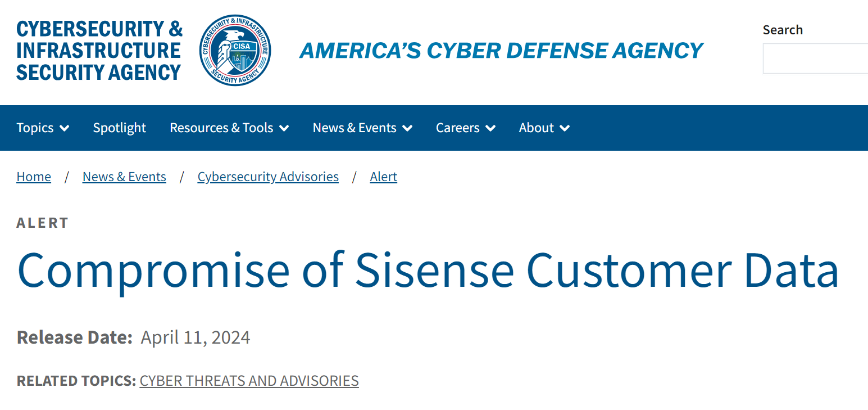This screenshot has width=868, height=410.
Task: Open the About navigation menu
Action: coord(537,128)
